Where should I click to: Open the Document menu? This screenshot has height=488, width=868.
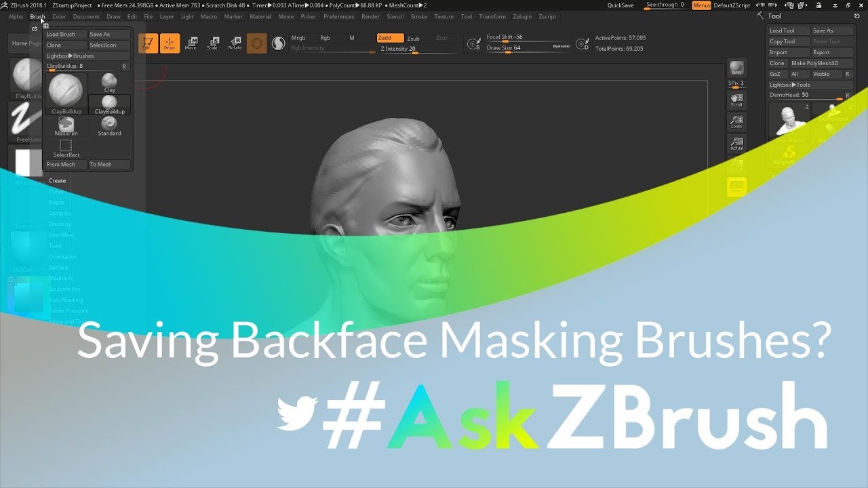(86, 16)
